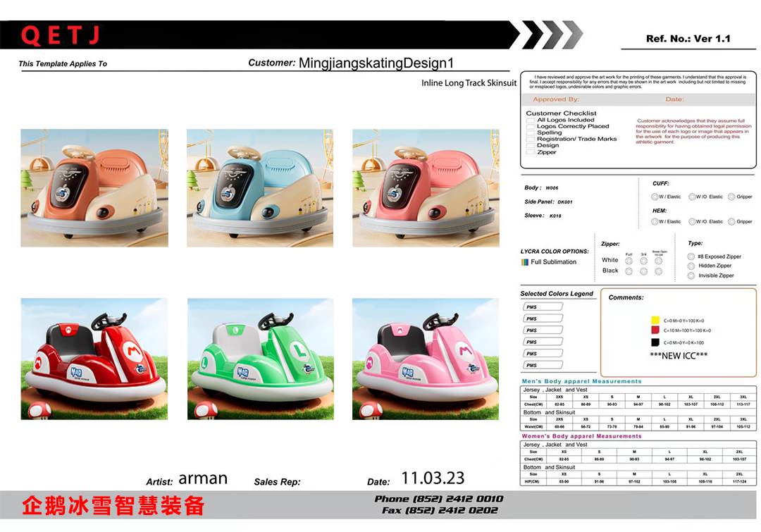Click women's hip value 109-116
The image size is (761, 532).
[705, 482]
